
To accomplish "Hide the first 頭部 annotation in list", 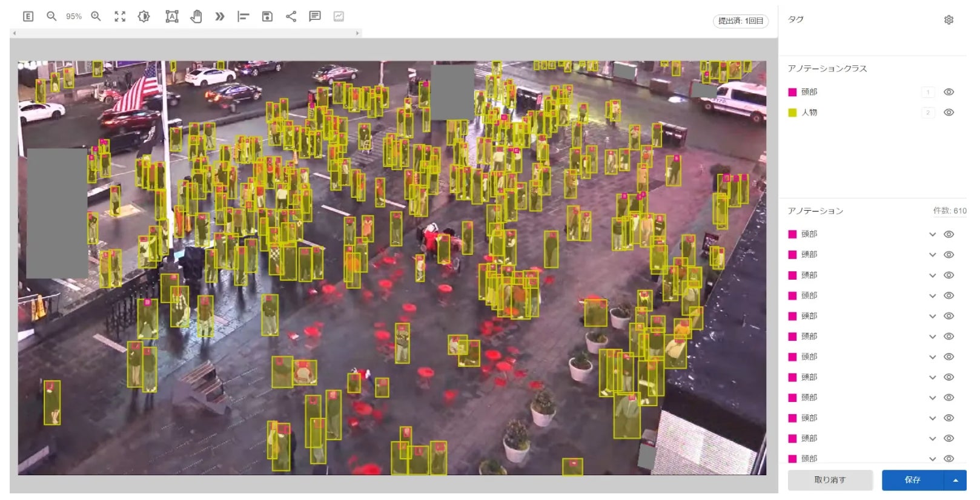I will pyautogui.click(x=949, y=234).
